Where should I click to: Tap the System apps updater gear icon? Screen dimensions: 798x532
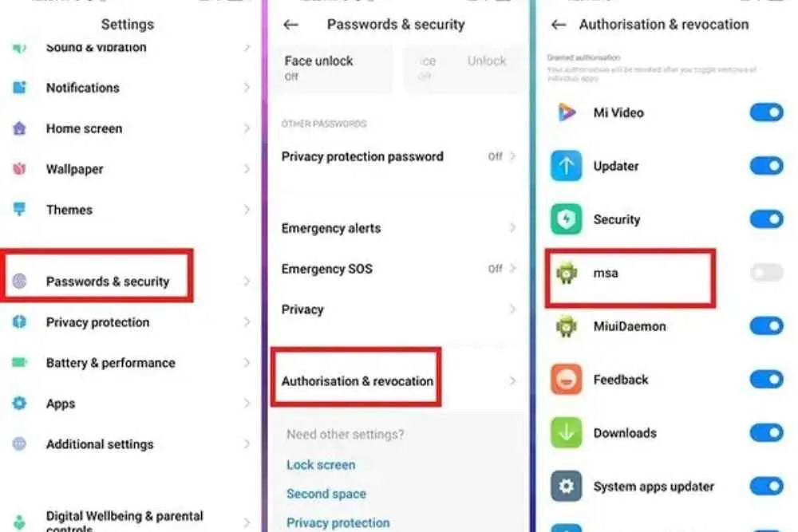click(566, 487)
